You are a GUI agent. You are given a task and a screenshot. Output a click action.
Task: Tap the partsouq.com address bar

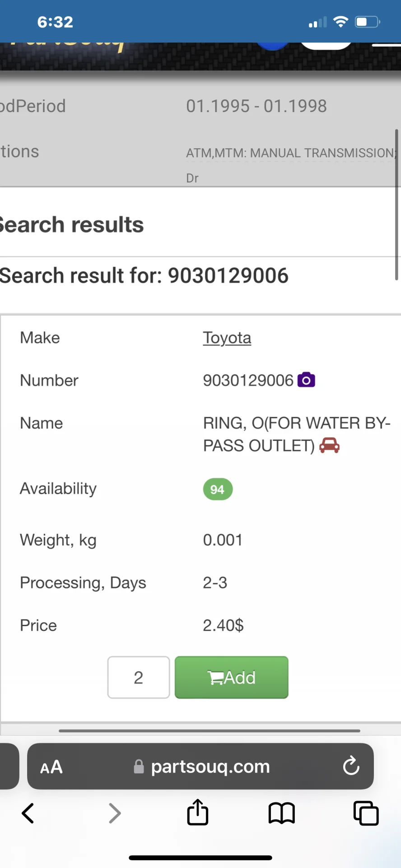(210, 767)
